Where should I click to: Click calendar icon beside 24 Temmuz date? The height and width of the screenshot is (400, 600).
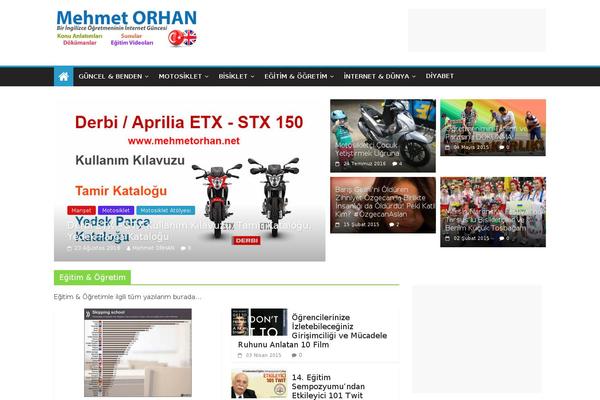pyautogui.click(x=338, y=164)
